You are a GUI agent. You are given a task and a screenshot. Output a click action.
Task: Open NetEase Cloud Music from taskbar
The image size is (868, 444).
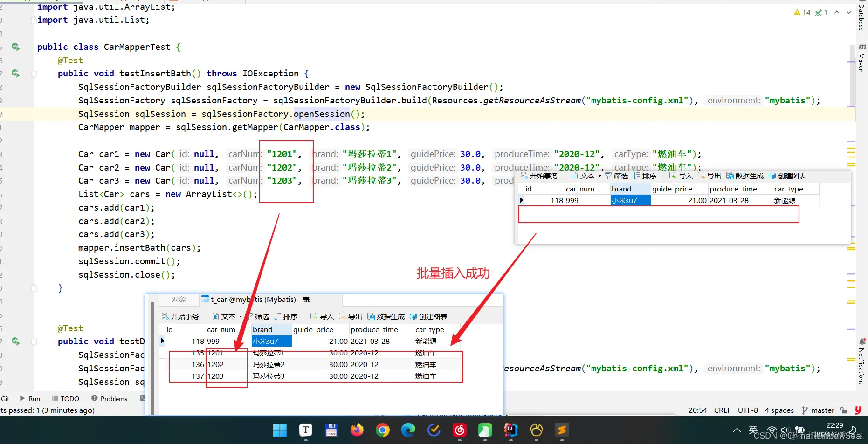pyautogui.click(x=460, y=430)
